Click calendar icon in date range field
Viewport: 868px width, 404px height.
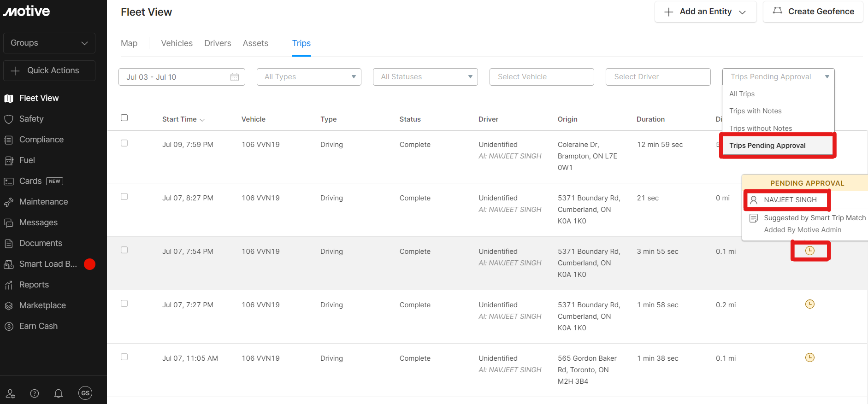(x=235, y=77)
